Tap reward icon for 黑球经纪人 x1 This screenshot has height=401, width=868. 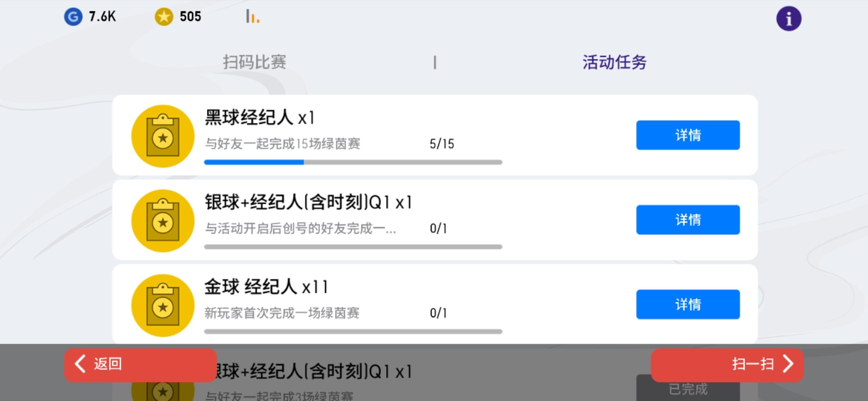[x=163, y=136]
